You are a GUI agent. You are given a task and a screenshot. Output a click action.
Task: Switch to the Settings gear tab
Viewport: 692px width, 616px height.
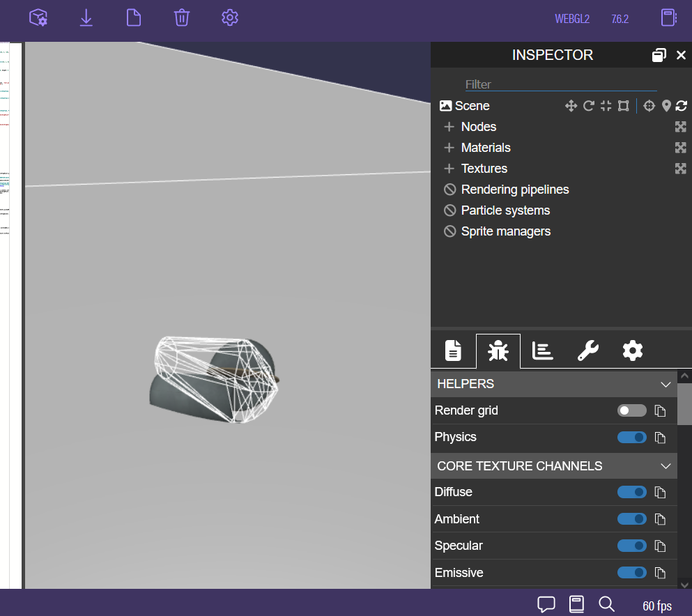(x=633, y=351)
